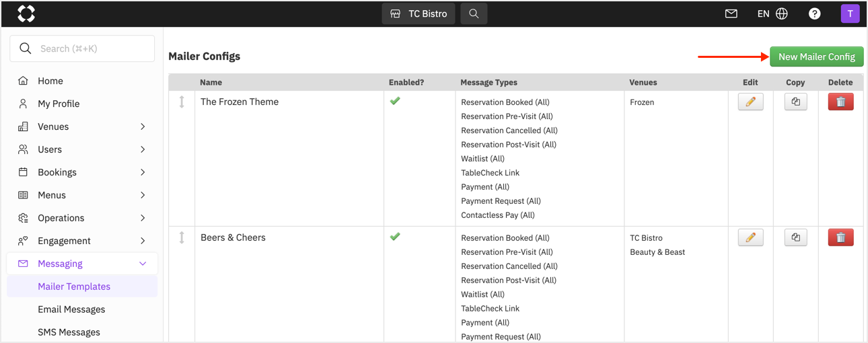Open the envelope mail icon in the header
Screen dimensions: 868x343
pyautogui.click(x=731, y=13)
